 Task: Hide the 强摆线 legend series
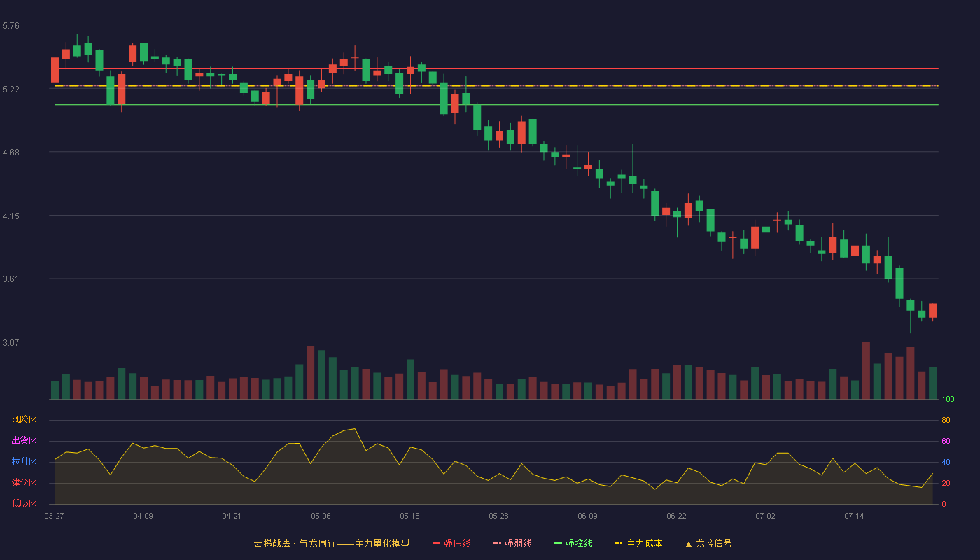(x=573, y=543)
